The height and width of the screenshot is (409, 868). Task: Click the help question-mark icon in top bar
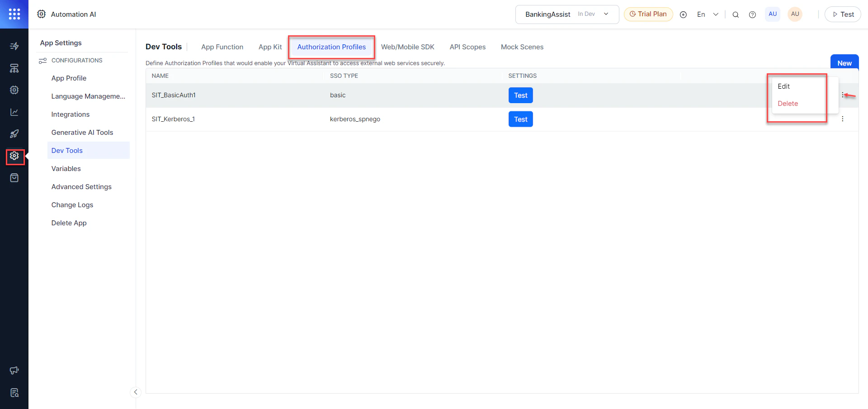(x=753, y=14)
